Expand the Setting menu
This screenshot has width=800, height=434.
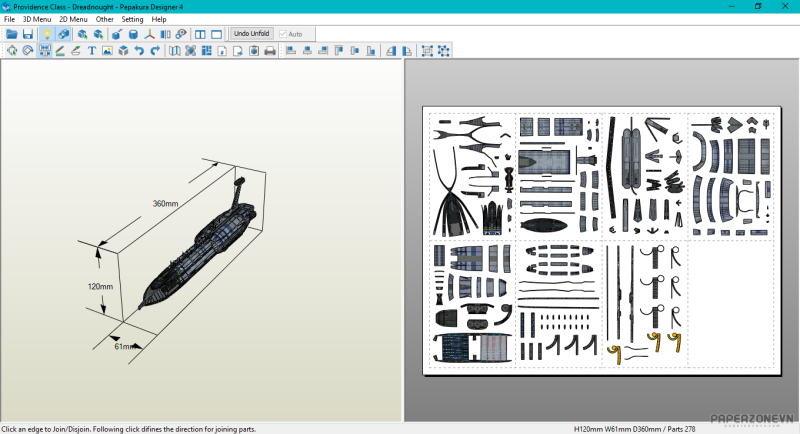[x=132, y=19]
